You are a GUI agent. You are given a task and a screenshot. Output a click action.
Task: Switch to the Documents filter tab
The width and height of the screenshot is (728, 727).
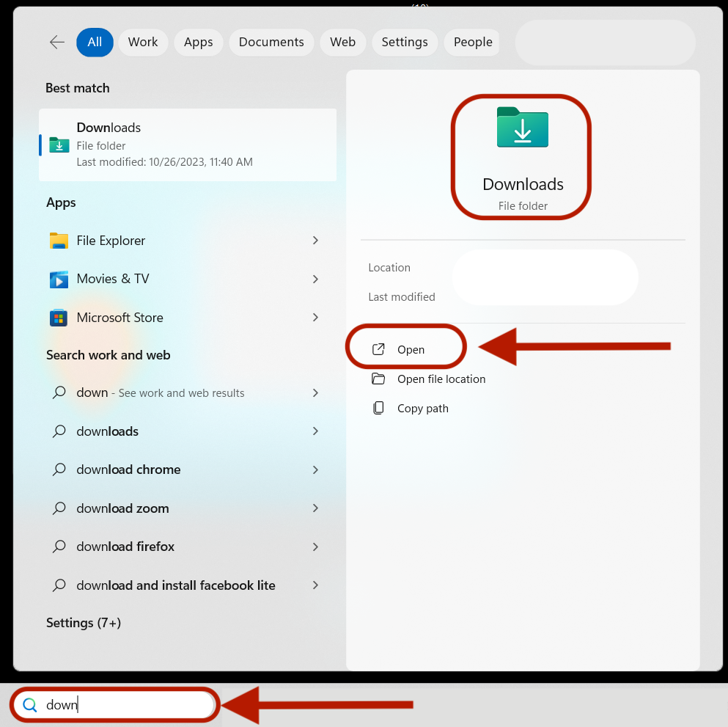click(271, 43)
